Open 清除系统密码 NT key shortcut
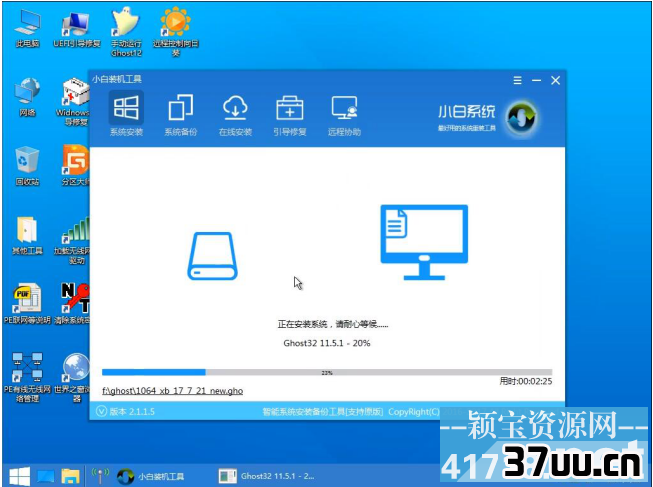The height and width of the screenshot is (487, 653). (x=73, y=304)
